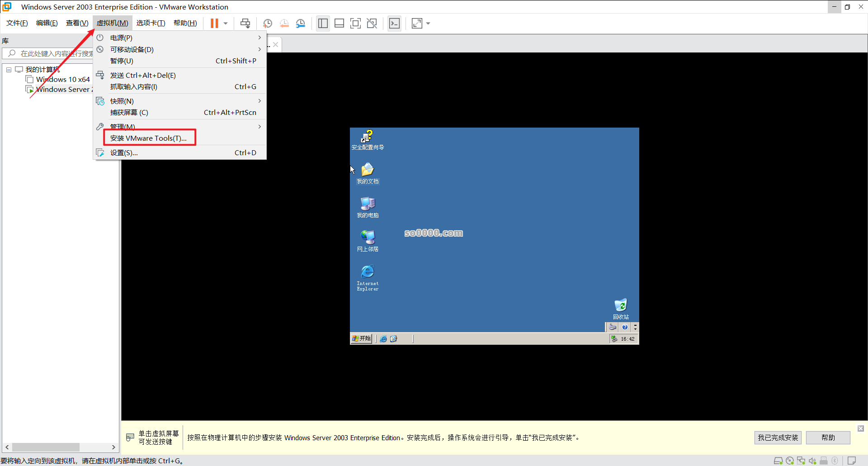Take a snapshot of this virtual machine
Screen dimensions: 868x466
267,23
